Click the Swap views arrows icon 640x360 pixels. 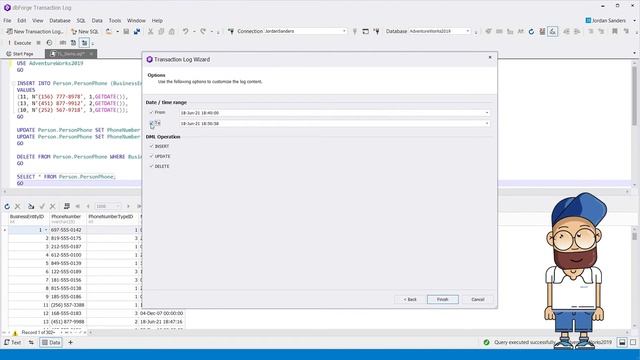tap(31, 342)
